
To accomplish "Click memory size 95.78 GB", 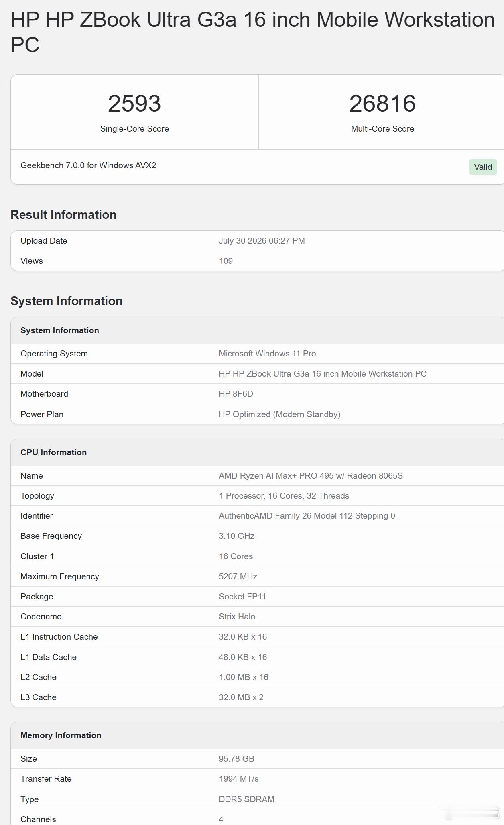I will pyautogui.click(x=236, y=759).
